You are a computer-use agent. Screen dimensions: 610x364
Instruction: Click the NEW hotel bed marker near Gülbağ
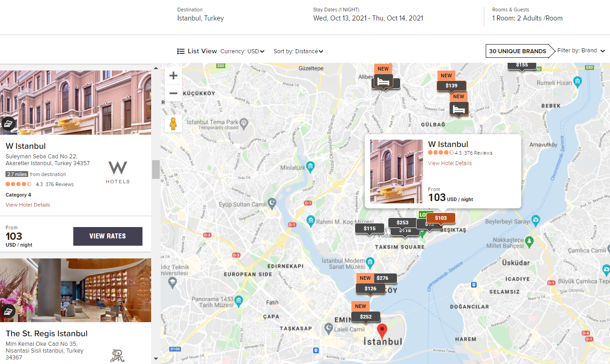(x=459, y=109)
